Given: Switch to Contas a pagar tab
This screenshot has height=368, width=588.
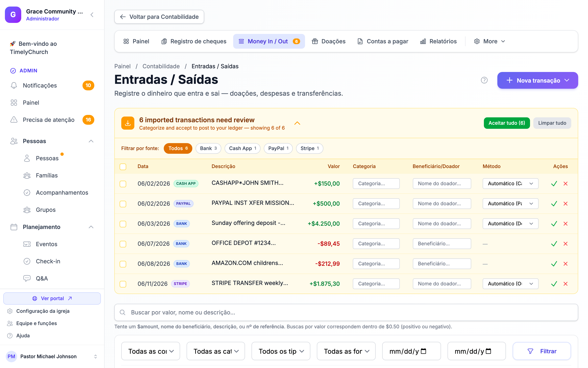Looking at the screenshot, I should click(x=383, y=41).
